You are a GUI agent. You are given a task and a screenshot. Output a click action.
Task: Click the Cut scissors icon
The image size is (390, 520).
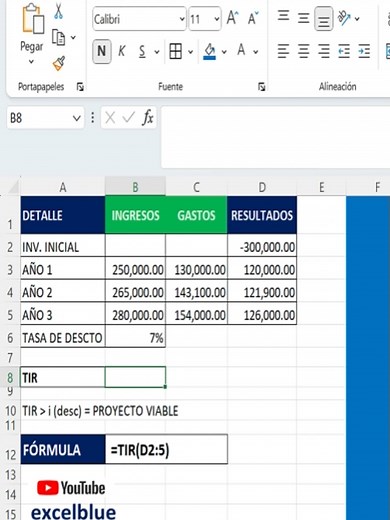pyautogui.click(x=58, y=11)
